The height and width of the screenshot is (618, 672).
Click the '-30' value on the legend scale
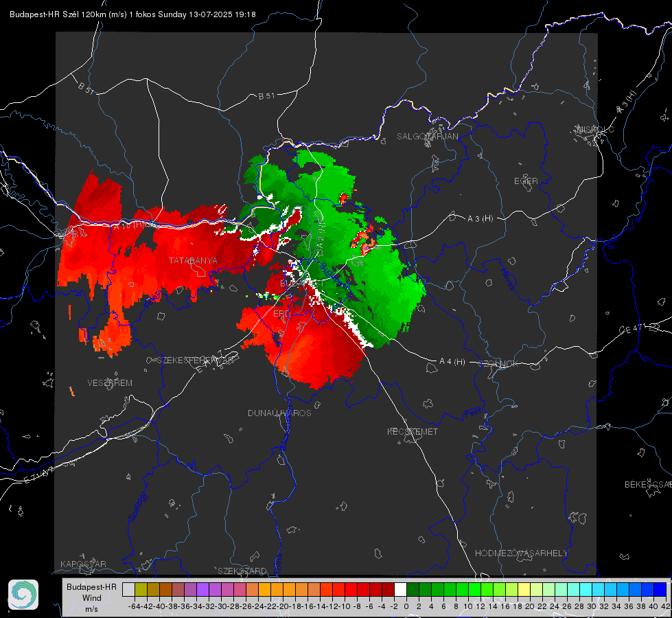(x=221, y=606)
